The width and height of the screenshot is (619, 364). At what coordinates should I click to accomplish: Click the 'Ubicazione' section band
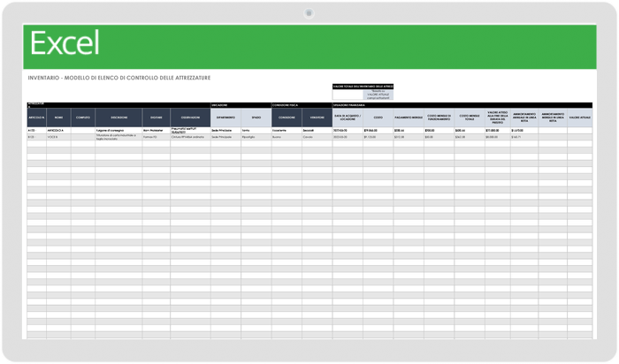click(241, 105)
